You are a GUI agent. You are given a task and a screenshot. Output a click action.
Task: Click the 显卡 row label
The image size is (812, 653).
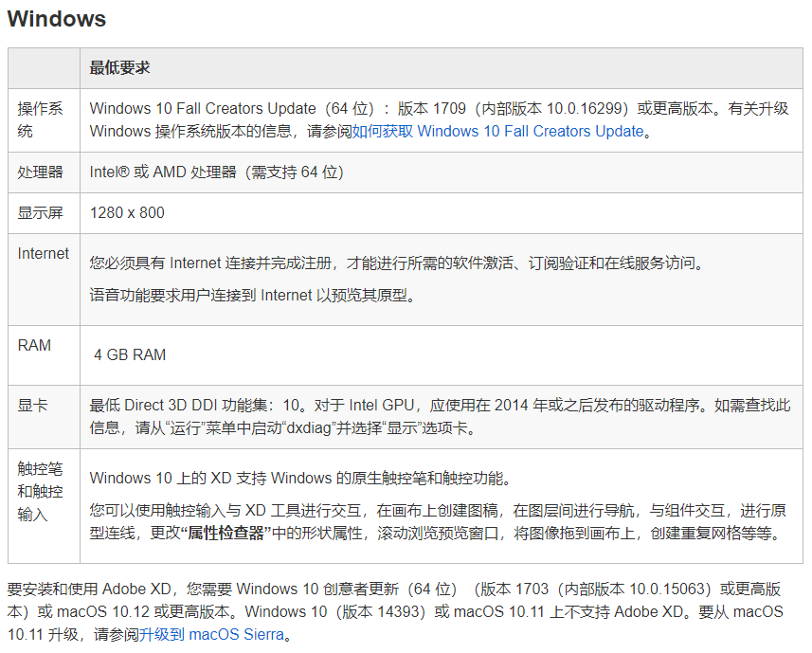tap(32, 405)
